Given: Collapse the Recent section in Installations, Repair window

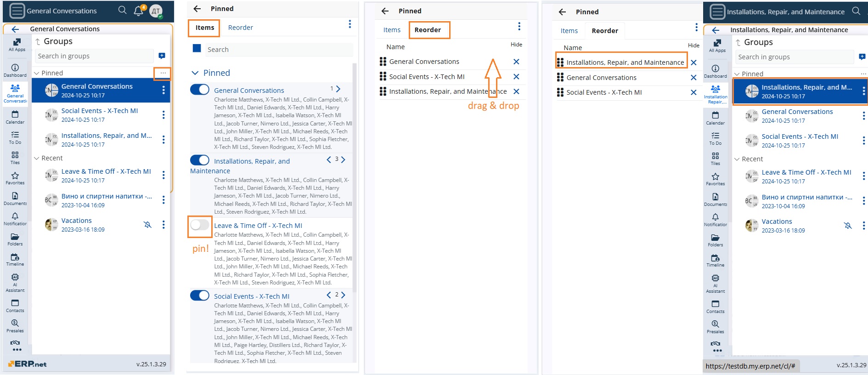Looking at the screenshot, I should (x=737, y=159).
